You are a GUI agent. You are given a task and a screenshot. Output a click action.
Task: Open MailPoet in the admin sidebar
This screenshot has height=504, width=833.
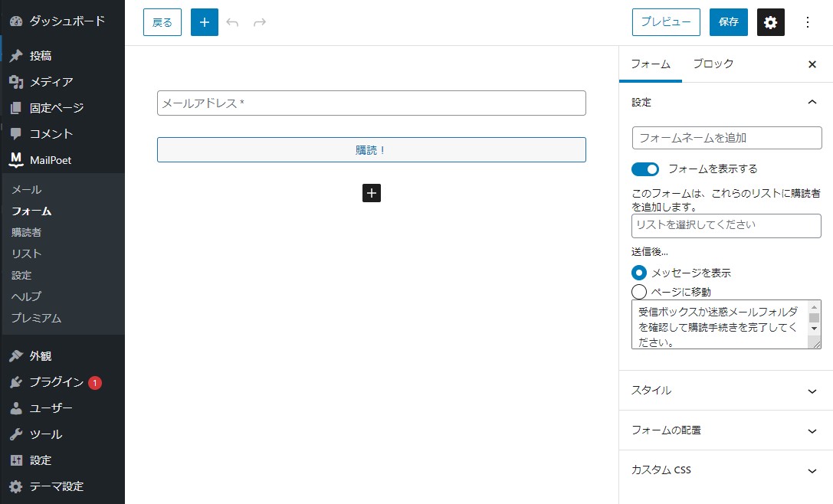click(50, 159)
